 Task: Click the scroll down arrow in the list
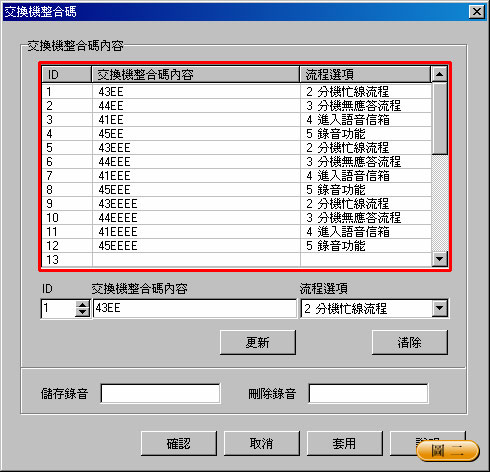click(439, 259)
